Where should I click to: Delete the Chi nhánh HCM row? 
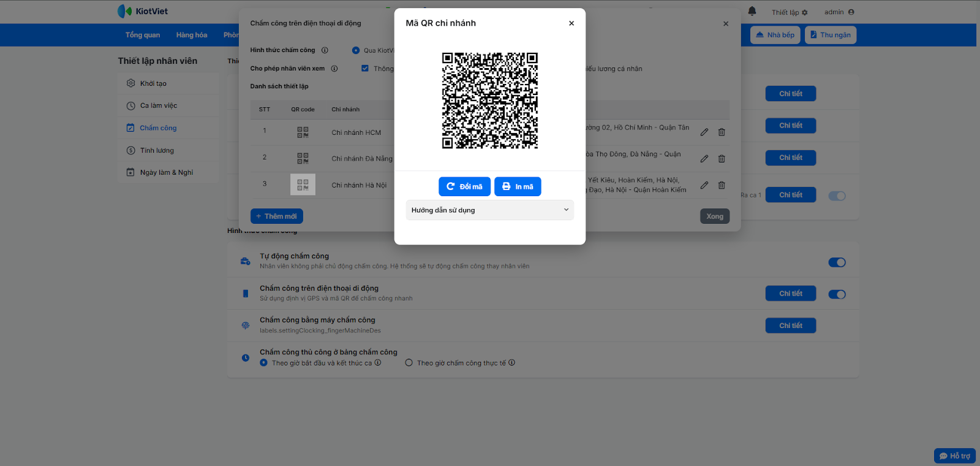tap(722, 132)
